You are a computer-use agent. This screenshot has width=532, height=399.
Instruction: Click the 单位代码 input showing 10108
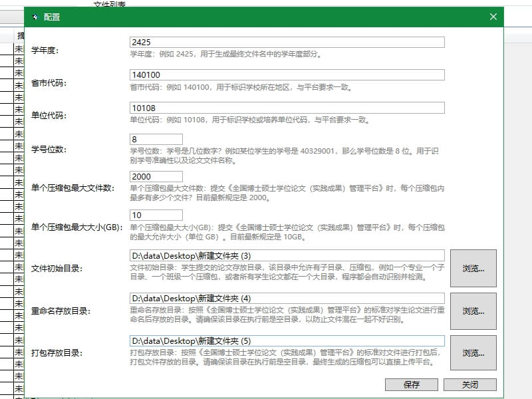coord(286,107)
